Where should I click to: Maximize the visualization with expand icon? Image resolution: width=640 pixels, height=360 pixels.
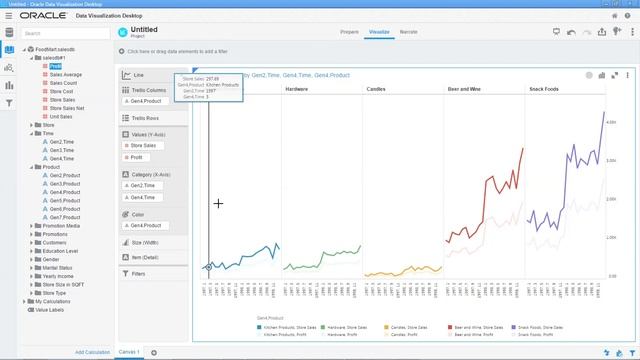pos(614,75)
